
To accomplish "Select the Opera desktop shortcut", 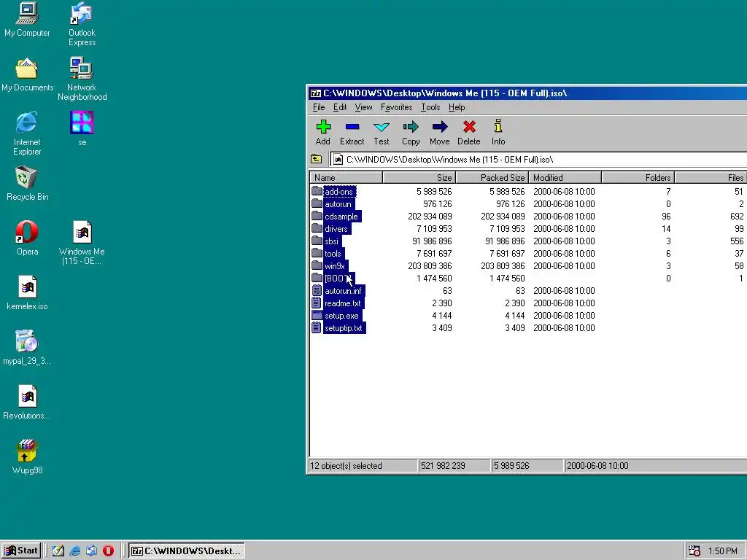I will [x=27, y=238].
